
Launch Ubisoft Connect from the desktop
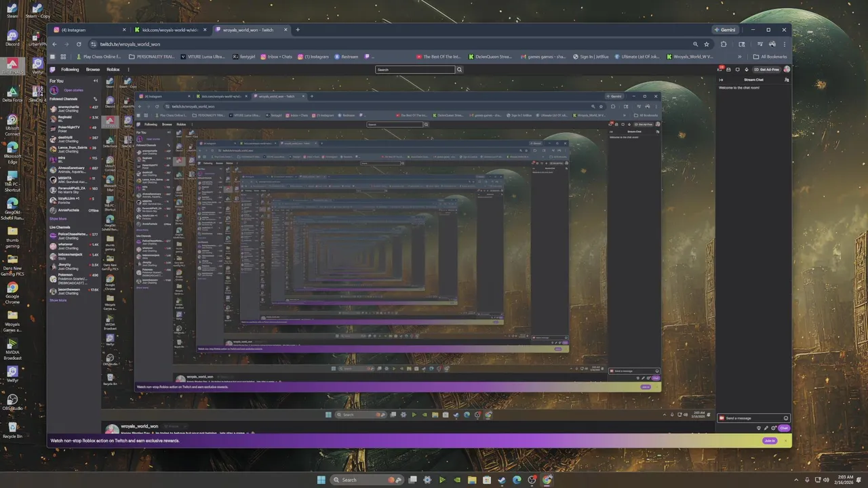click(x=12, y=125)
